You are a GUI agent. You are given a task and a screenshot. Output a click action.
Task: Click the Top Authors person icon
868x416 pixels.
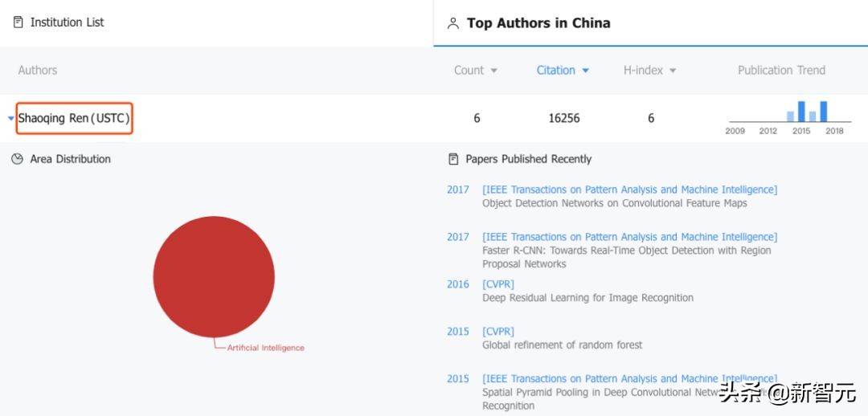click(453, 23)
